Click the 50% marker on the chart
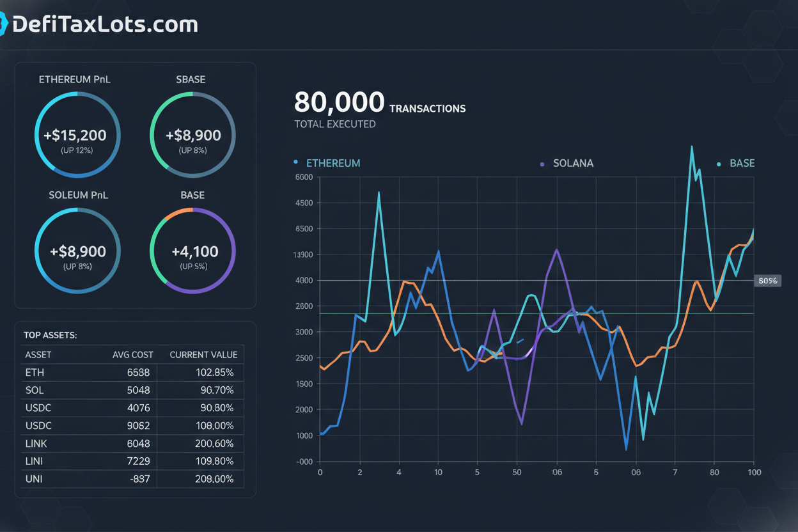Screen dimensions: 798x532 [767, 281]
